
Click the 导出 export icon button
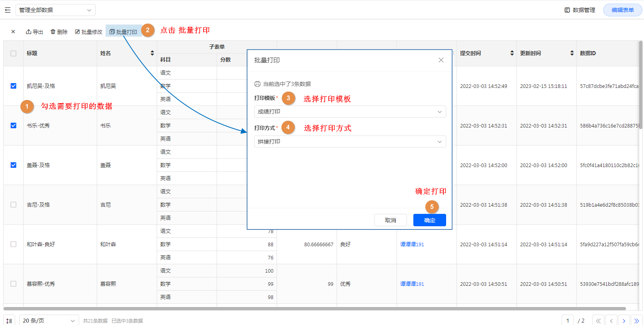pyautogui.click(x=34, y=32)
